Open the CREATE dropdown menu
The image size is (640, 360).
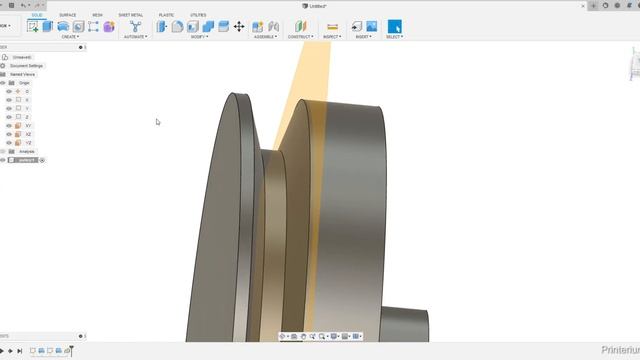click(x=70, y=37)
